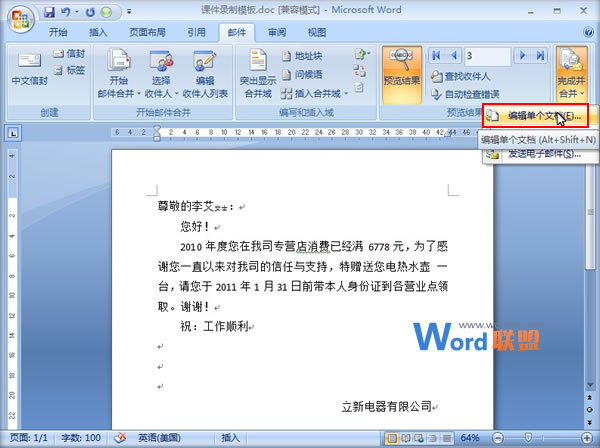Image resolution: width=600 pixels, height=448 pixels.
Task: Click the 标签 labels button
Action: tap(69, 70)
